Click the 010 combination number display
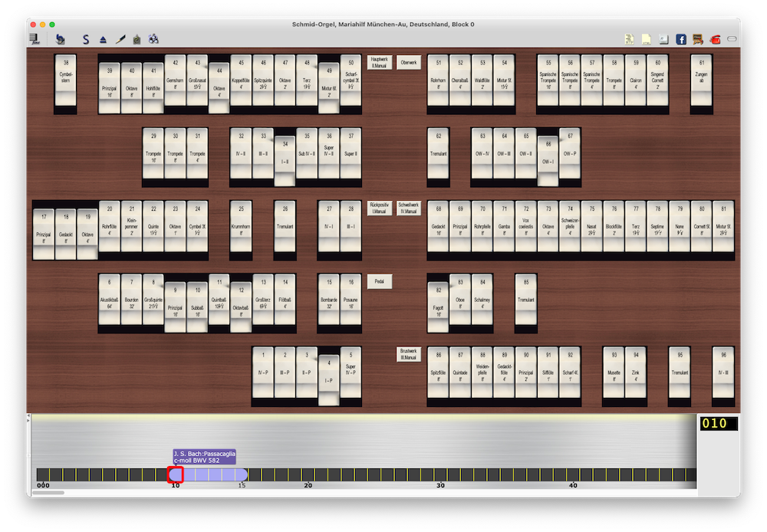767x532 pixels. coord(719,423)
